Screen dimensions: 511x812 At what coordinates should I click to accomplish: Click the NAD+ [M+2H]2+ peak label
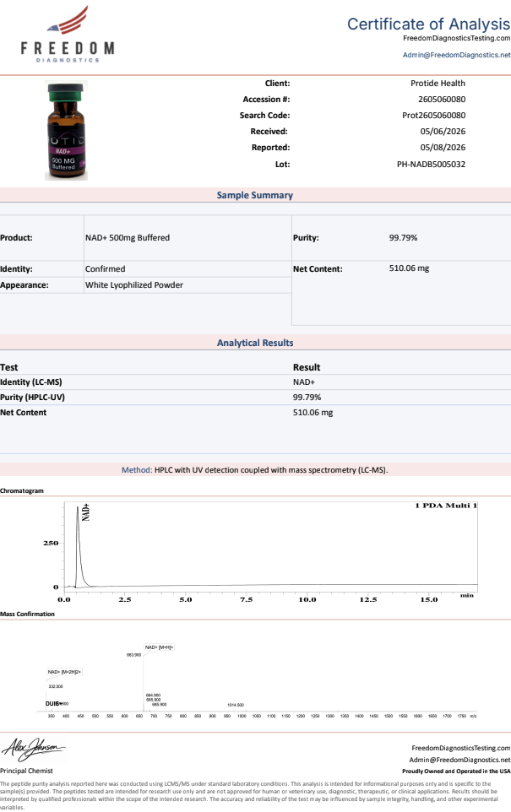tap(64, 672)
